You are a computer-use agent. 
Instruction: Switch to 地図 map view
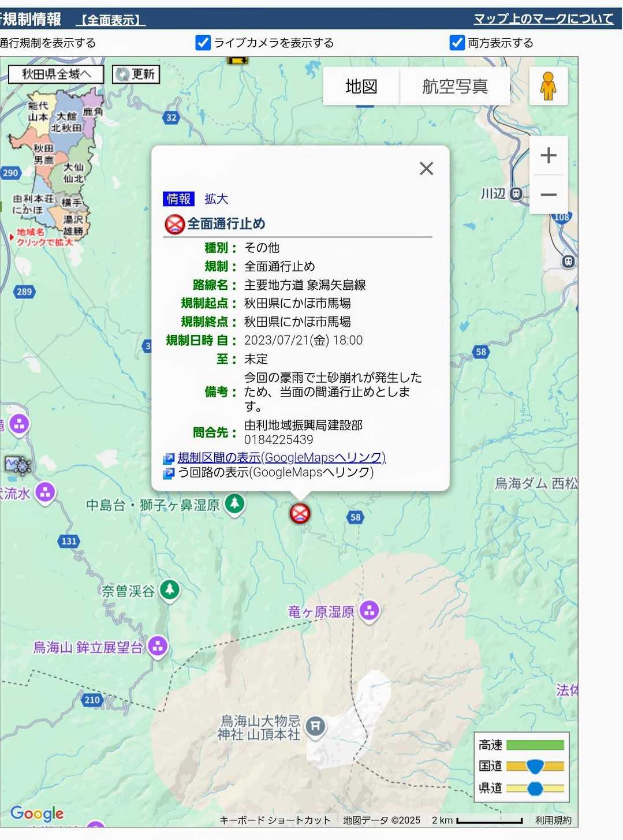click(x=361, y=87)
